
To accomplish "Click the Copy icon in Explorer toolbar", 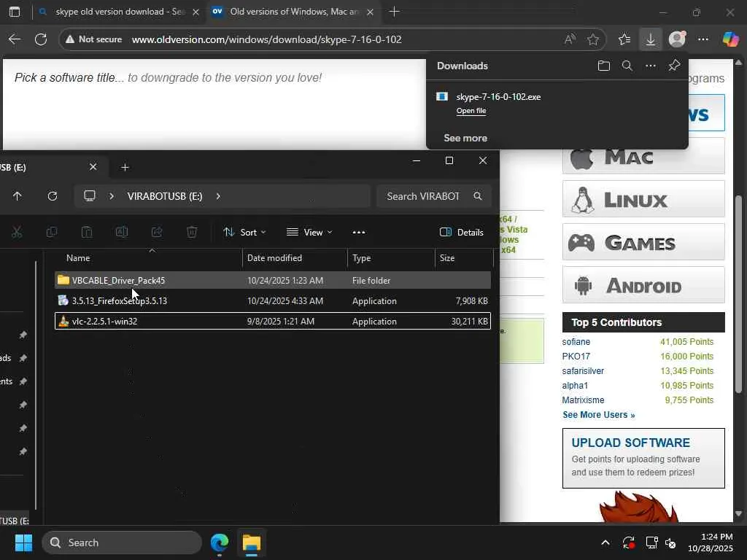I will pos(52,233).
